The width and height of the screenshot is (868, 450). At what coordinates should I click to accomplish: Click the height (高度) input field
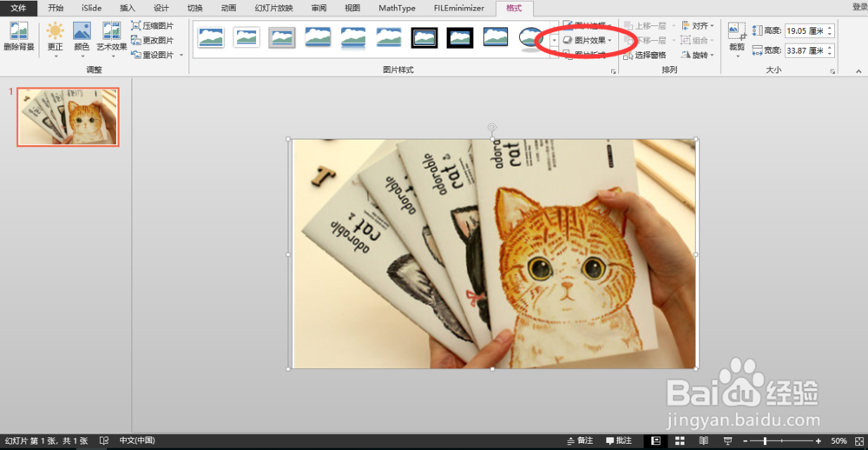[x=805, y=31]
